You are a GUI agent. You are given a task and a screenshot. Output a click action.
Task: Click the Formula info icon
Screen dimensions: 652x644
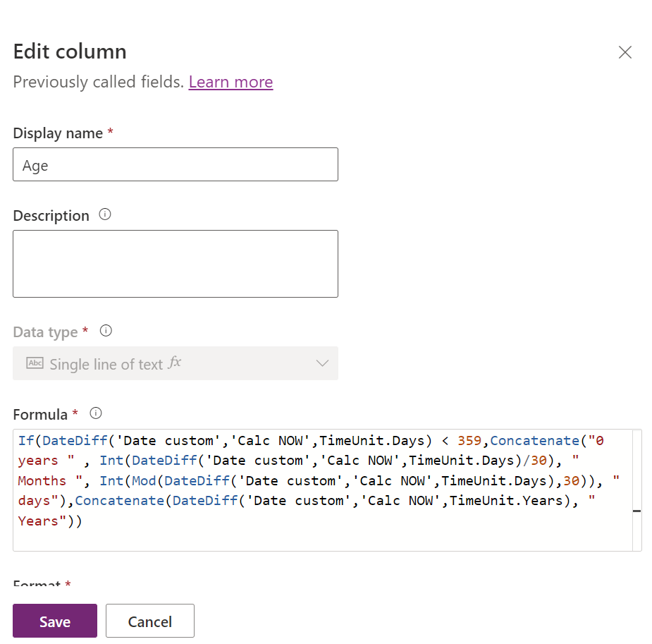96,413
